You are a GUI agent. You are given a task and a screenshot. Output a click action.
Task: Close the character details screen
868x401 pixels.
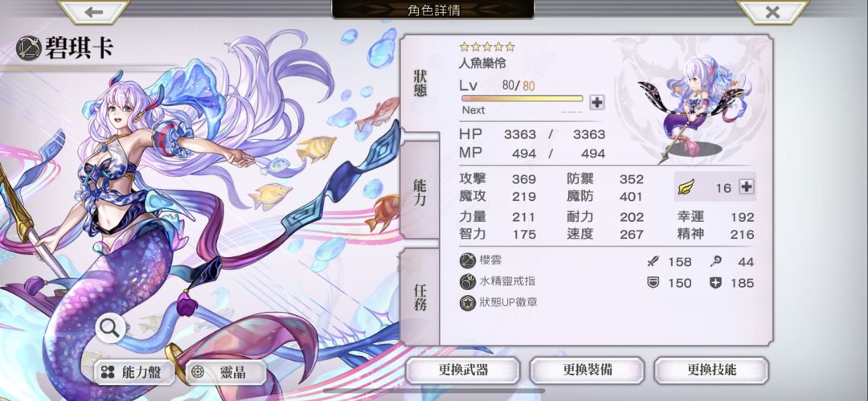[x=773, y=11]
